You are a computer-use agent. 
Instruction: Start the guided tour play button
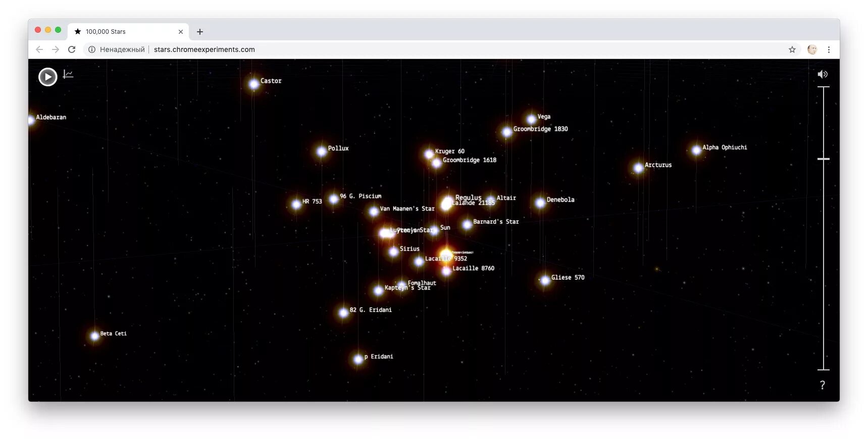tap(48, 77)
